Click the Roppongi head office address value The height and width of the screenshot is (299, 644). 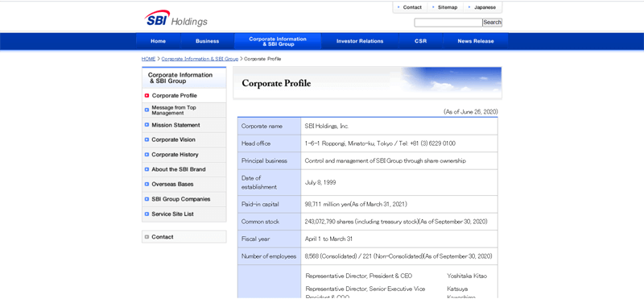[380, 143]
